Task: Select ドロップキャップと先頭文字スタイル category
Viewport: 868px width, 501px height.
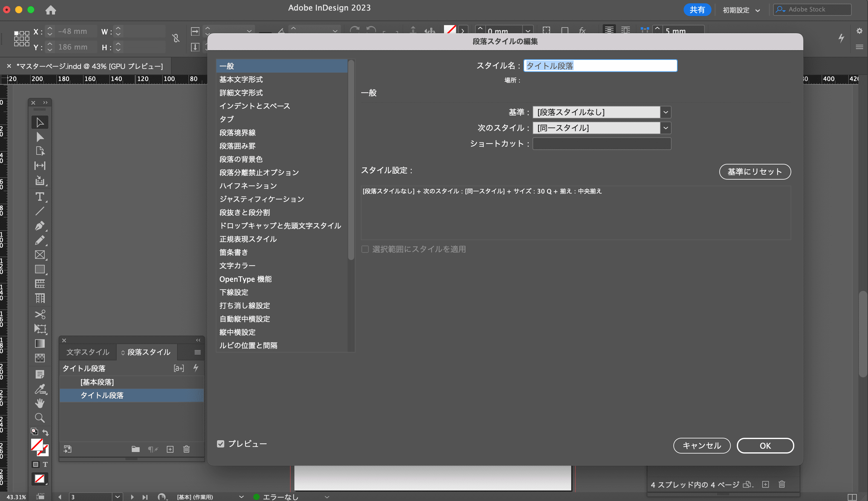Action: point(281,226)
